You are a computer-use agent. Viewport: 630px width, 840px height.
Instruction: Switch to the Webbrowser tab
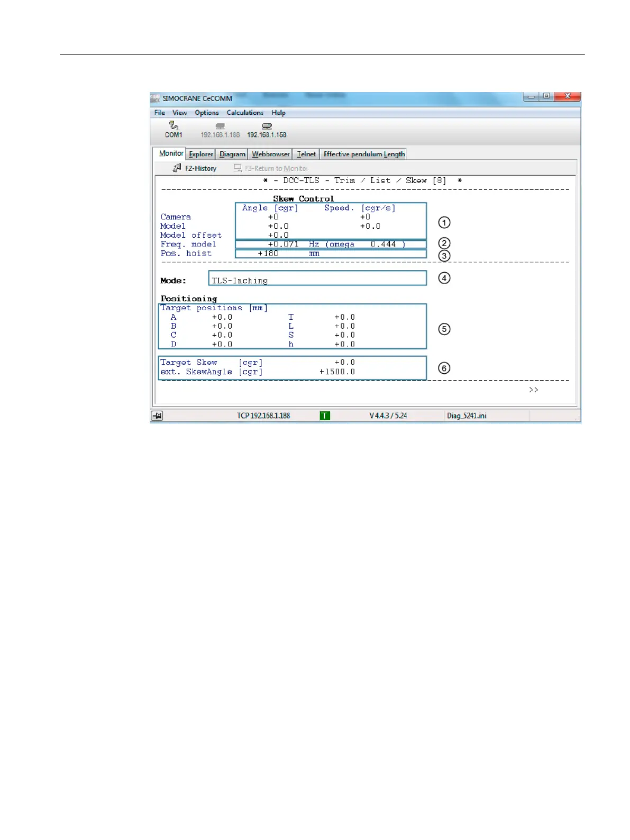pyautogui.click(x=270, y=154)
